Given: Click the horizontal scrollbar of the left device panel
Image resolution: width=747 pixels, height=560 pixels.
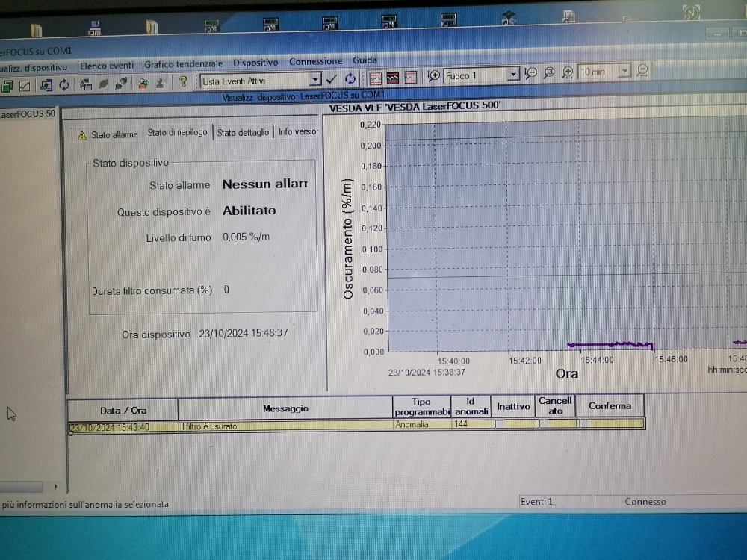Looking at the screenshot, I should coord(22,487).
